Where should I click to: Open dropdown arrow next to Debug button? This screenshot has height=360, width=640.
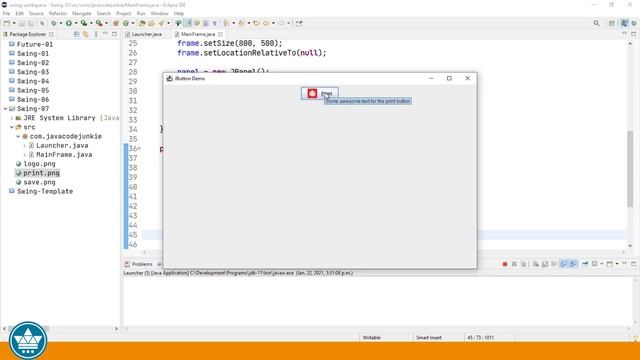61,23
